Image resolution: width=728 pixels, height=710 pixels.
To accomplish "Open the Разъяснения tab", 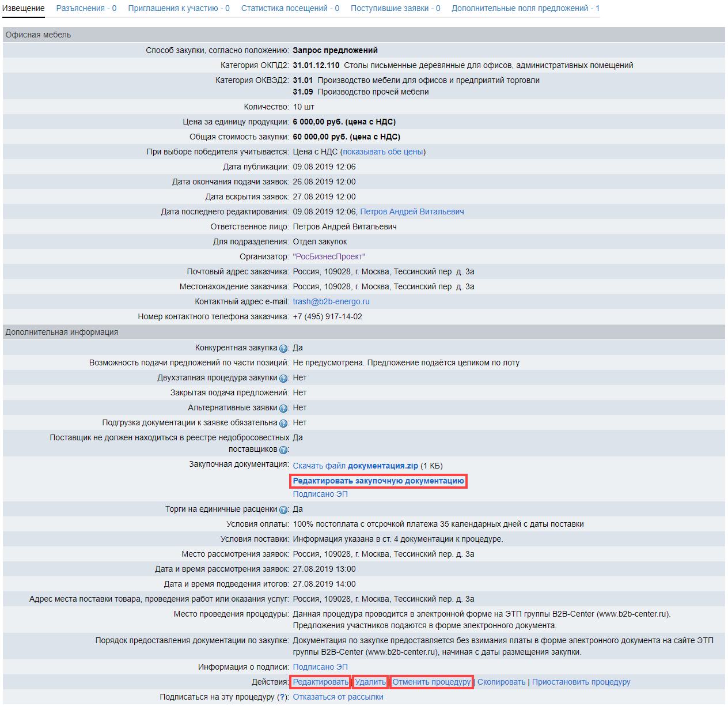I will click(86, 8).
